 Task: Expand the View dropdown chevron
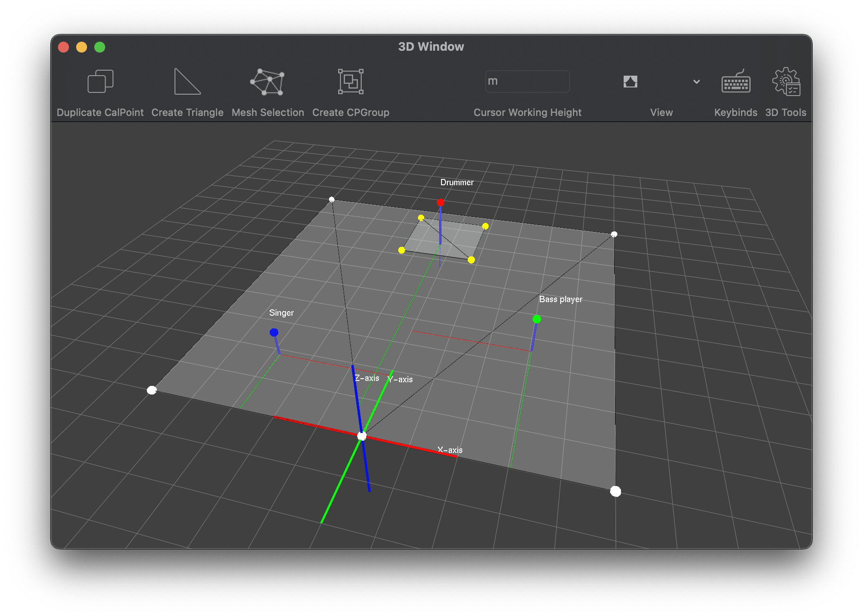click(x=696, y=82)
